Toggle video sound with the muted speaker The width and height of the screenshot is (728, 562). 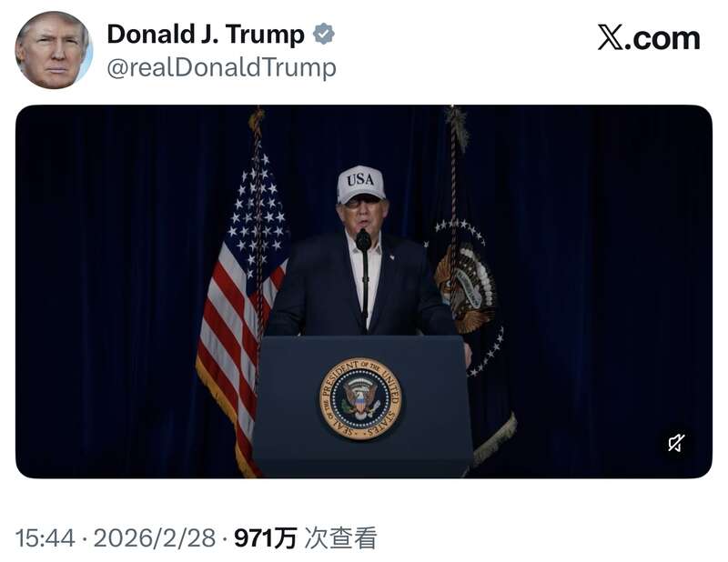click(x=676, y=442)
